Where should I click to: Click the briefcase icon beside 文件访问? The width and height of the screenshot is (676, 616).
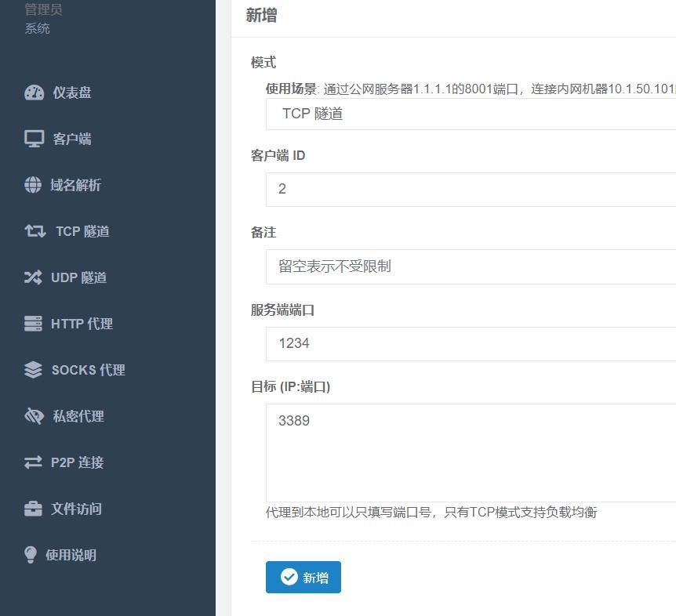33,509
